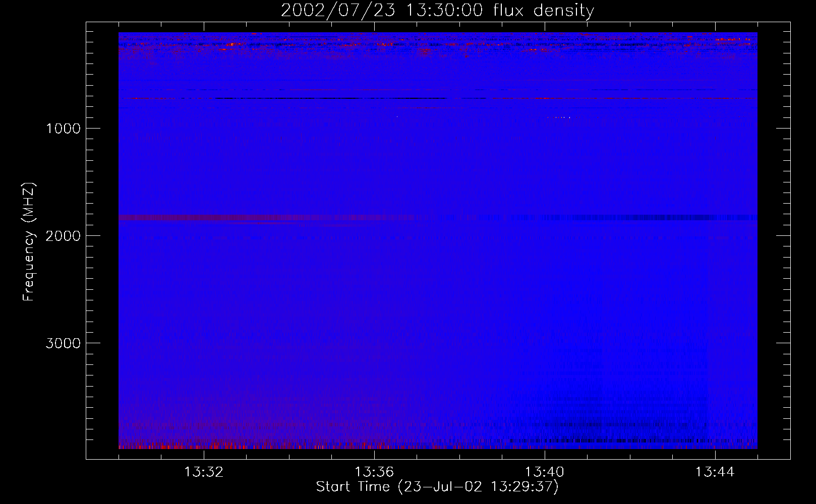The image size is (816, 504).
Task: Click the 13:40 time tick label
Action: tap(545, 472)
